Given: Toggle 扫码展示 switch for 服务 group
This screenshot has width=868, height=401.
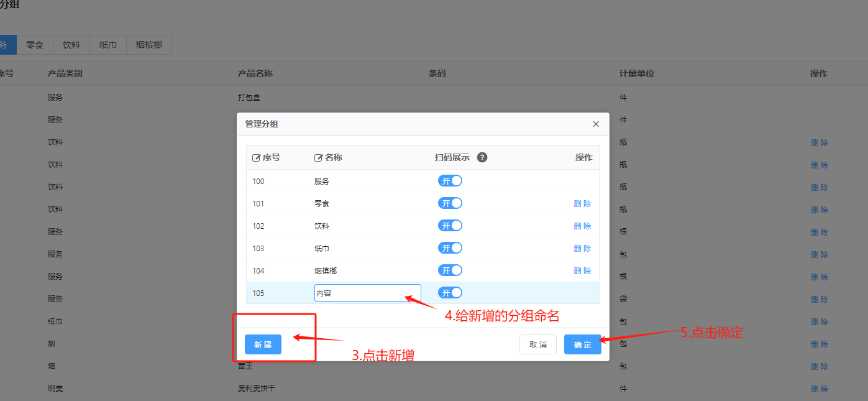Looking at the screenshot, I should [x=450, y=181].
